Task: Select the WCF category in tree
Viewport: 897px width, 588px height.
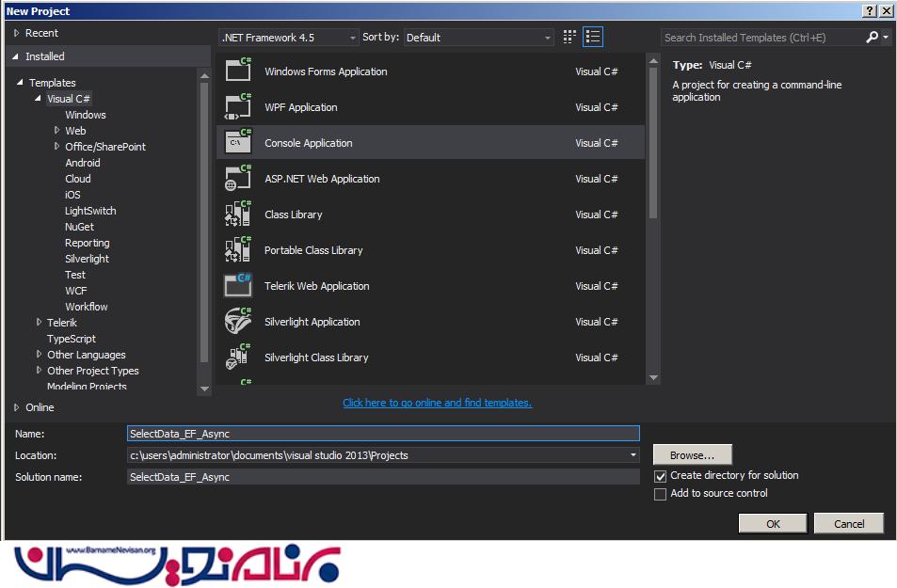Action: pyautogui.click(x=76, y=291)
